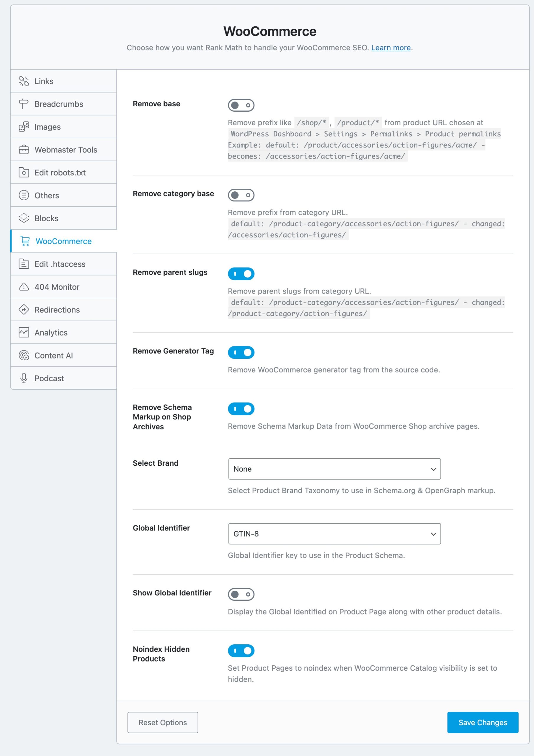Click the Redirections diamond arrow icon

tap(24, 309)
